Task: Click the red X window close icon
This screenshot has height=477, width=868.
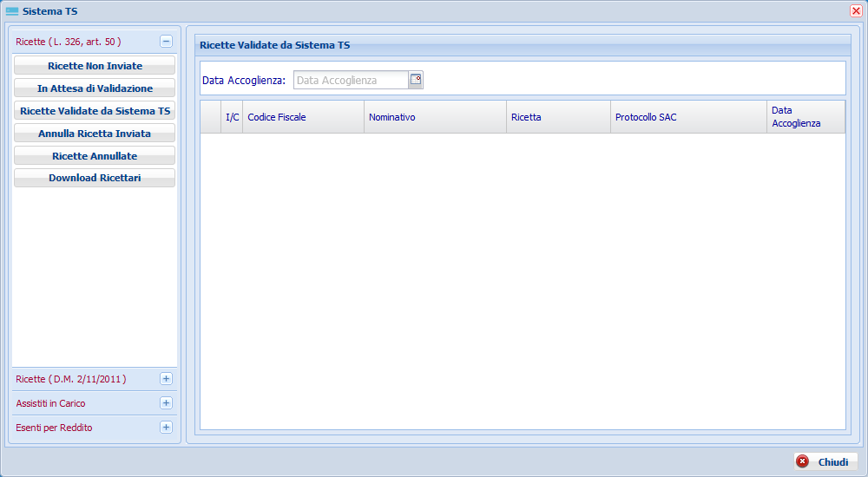Action: (856, 11)
